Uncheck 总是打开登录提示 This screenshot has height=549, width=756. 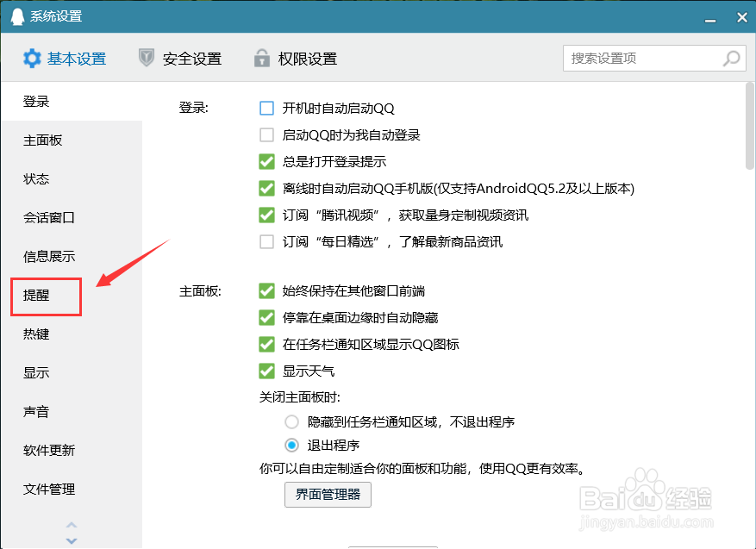click(x=266, y=161)
